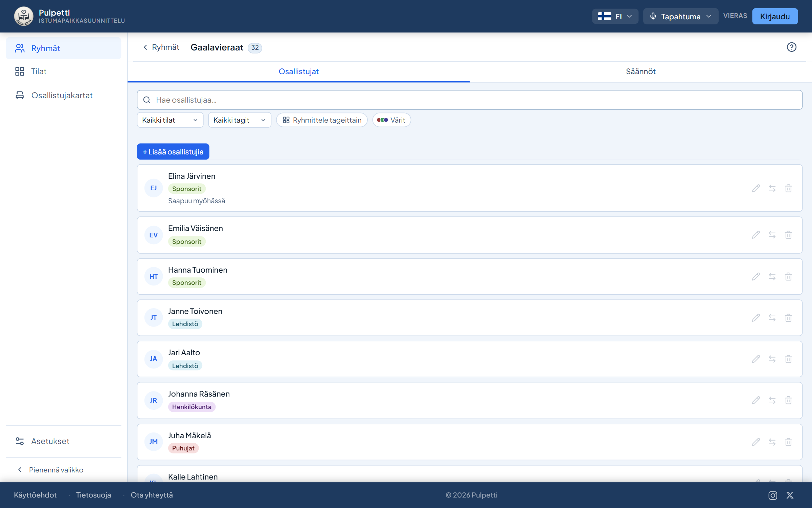The image size is (812, 508).
Task: Delete Janne Toivonen with trash icon
Action: click(x=788, y=318)
